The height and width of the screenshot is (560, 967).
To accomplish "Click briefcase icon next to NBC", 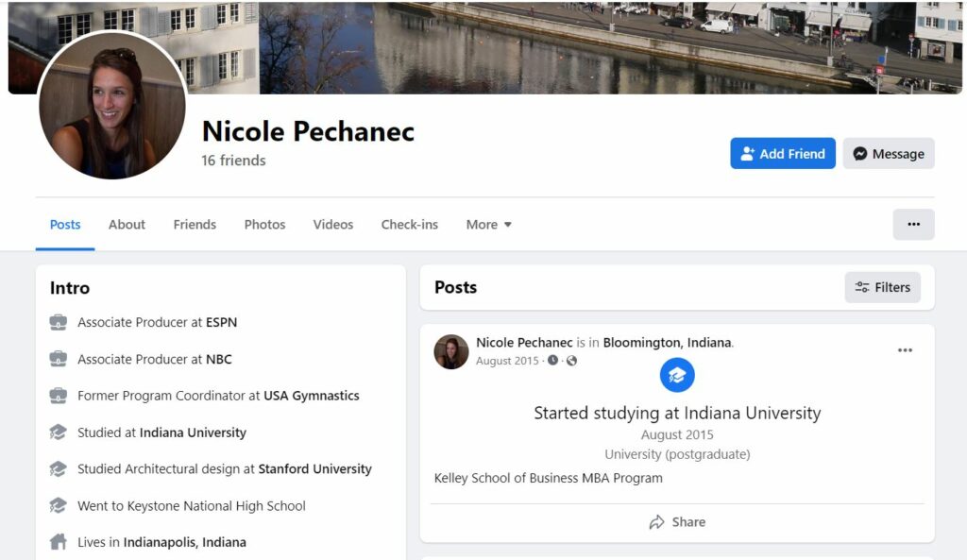I will [x=58, y=359].
